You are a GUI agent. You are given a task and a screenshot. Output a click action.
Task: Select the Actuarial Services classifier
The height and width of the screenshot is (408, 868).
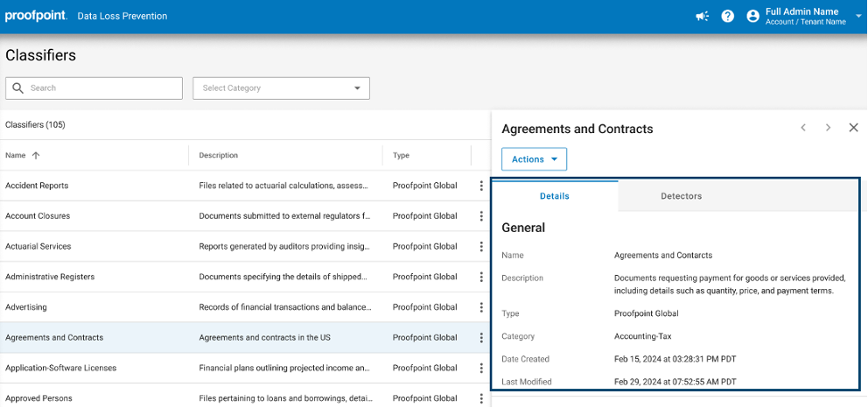(x=38, y=246)
